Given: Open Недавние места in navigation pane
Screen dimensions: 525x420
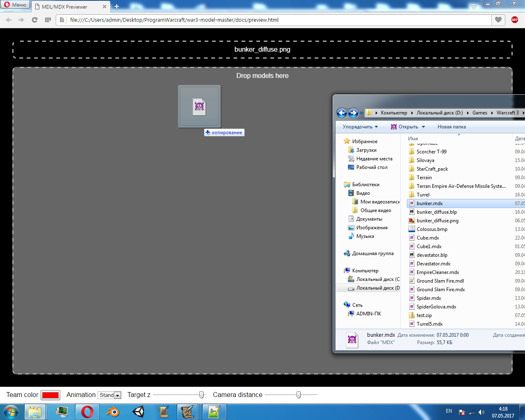Looking at the screenshot, I should 374,159.
